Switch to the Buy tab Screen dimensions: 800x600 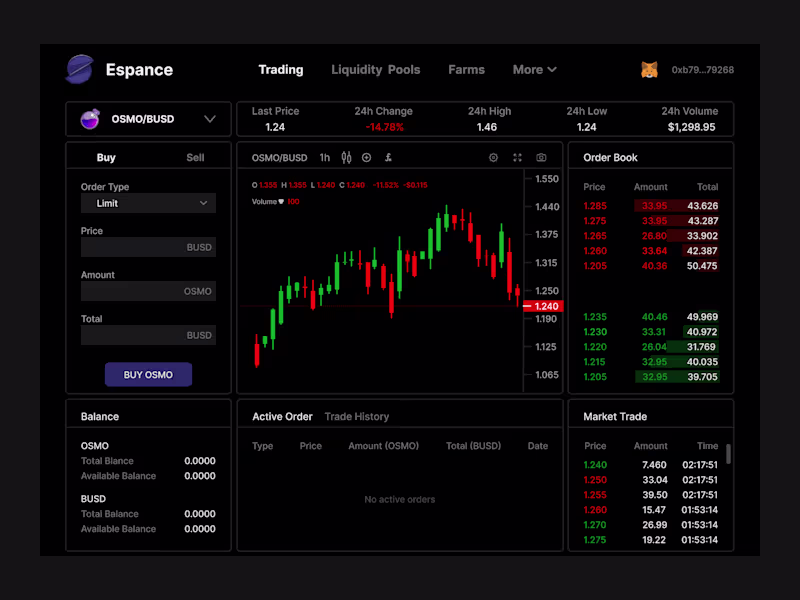pos(106,158)
